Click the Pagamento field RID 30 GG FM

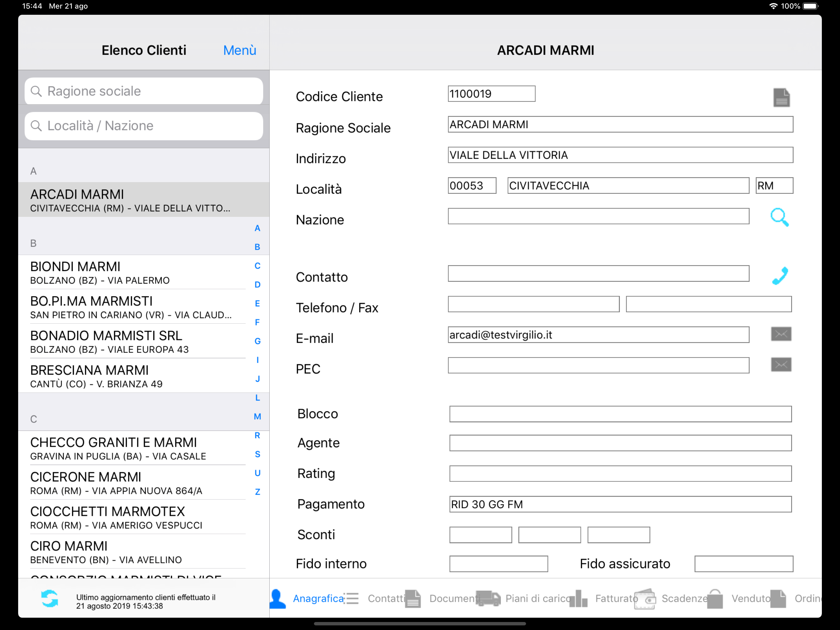620,504
